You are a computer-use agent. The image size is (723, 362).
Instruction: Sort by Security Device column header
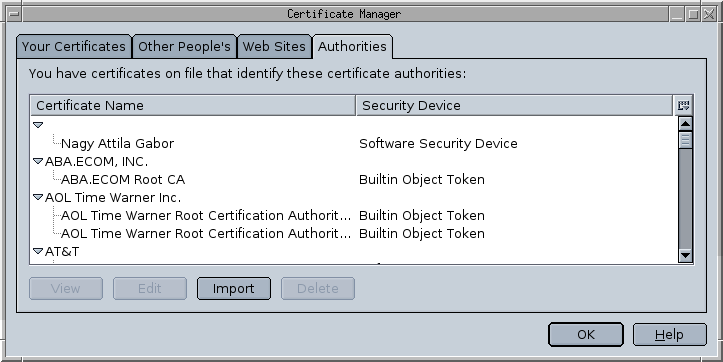click(515, 106)
